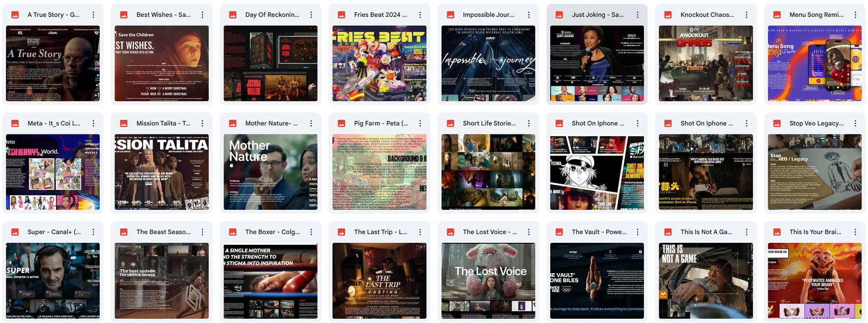The image size is (868, 323).
Task: Open more actions for Fries Beat 2024
Action: [420, 15]
